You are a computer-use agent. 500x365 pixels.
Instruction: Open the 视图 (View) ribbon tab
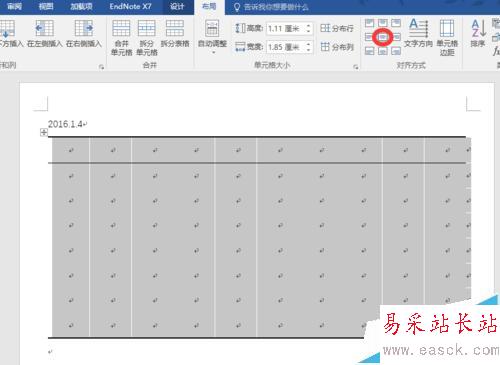[46, 6]
